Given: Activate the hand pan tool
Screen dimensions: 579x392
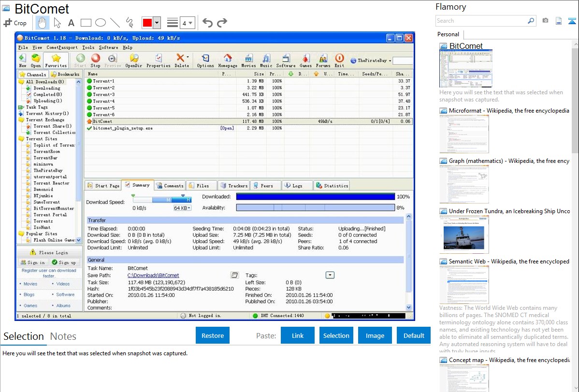Looking at the screenshot, I should (43, 23).
